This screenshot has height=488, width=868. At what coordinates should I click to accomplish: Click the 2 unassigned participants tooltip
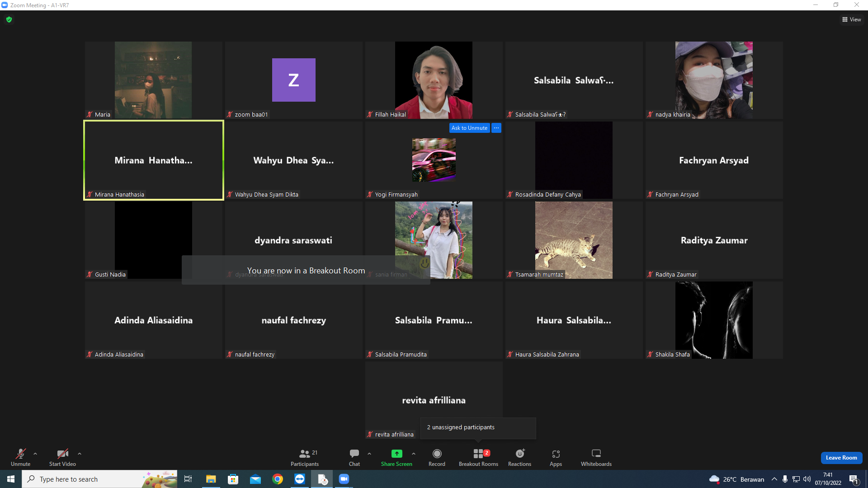478,427
